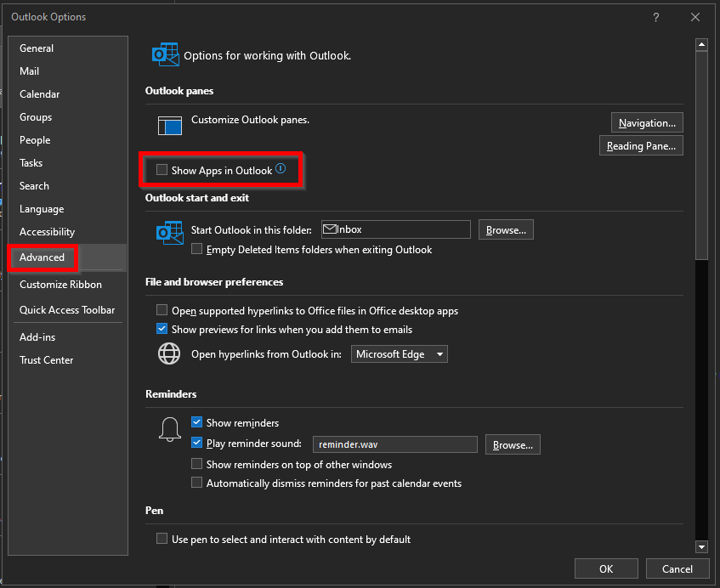Click the globe icon for hyperlinks

pos(169,353)
